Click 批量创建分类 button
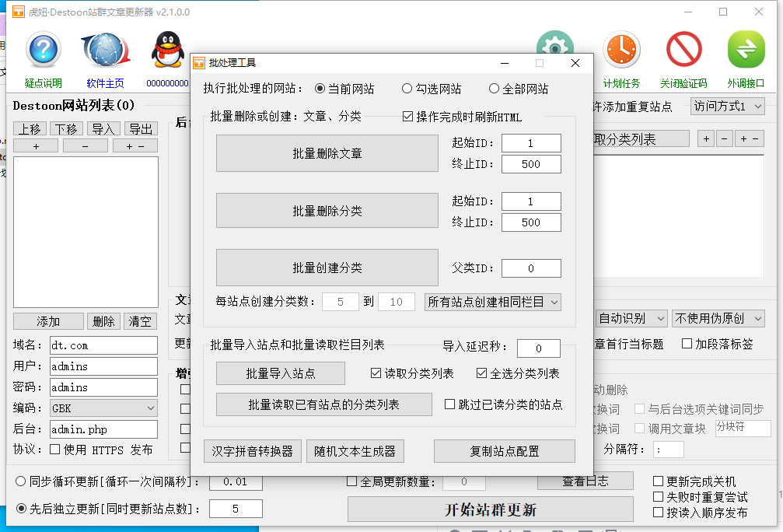This screenshot has height=532, width=783. click(x=327, y=268)
